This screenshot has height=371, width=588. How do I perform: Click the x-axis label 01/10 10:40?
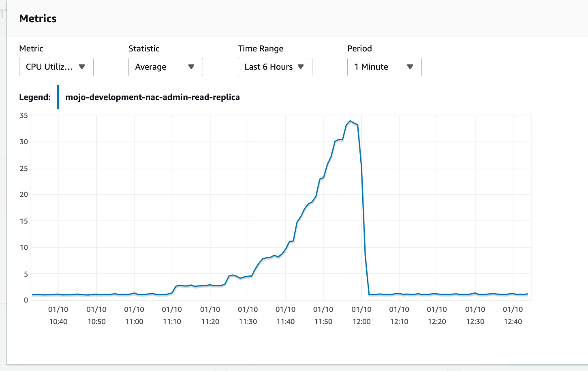(x=58, y=316)
